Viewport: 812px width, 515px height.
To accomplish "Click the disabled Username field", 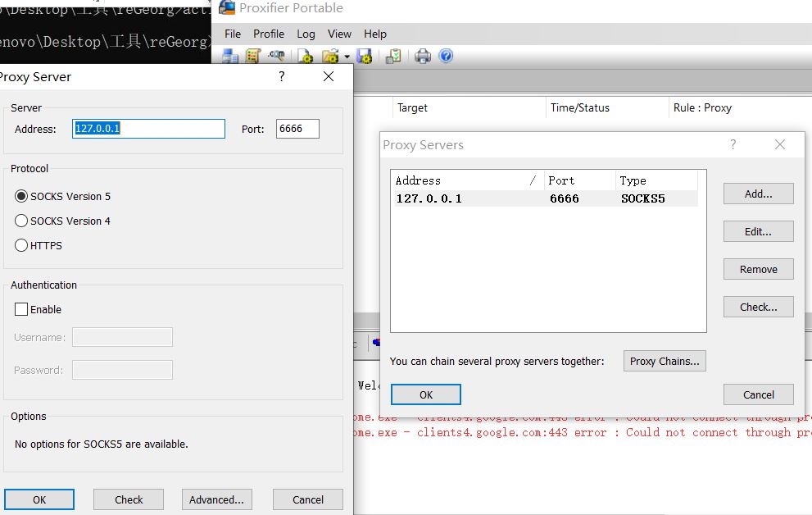I will point(122,337).
